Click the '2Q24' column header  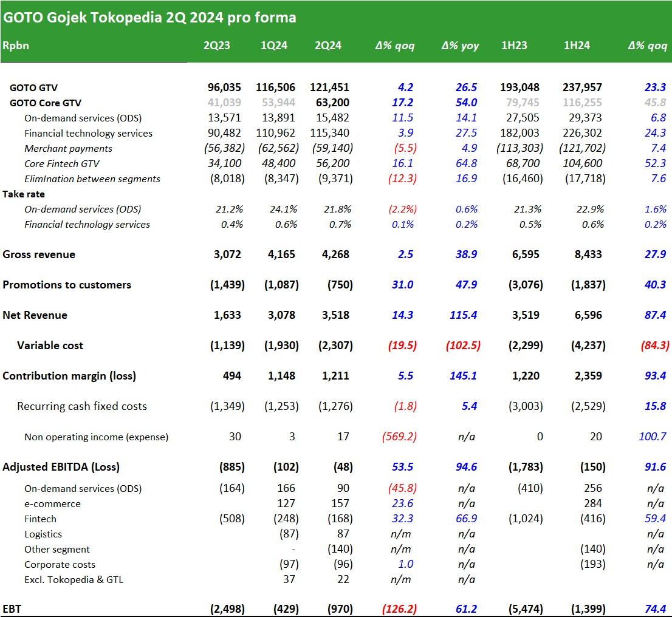(x=328, y=46)
